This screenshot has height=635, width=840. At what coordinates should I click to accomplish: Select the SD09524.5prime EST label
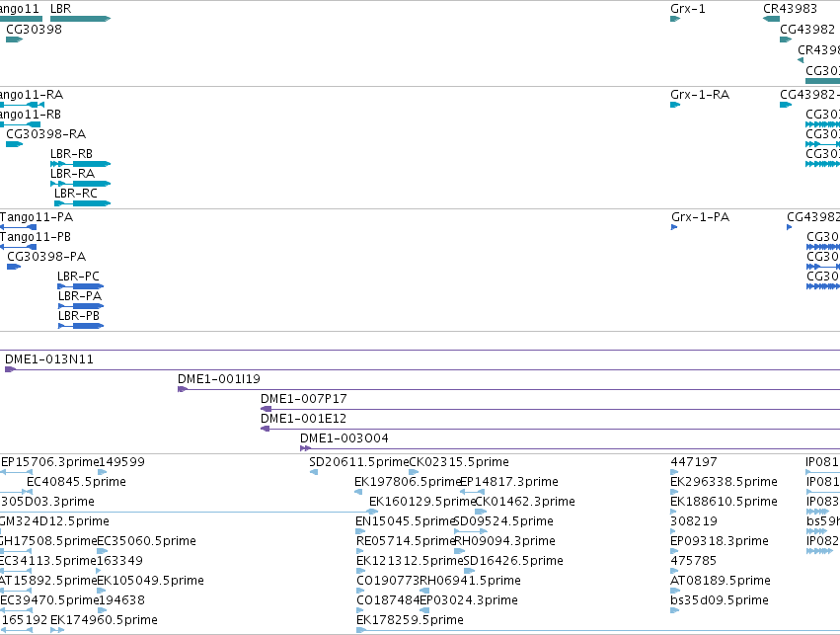(x=503, y=521)
